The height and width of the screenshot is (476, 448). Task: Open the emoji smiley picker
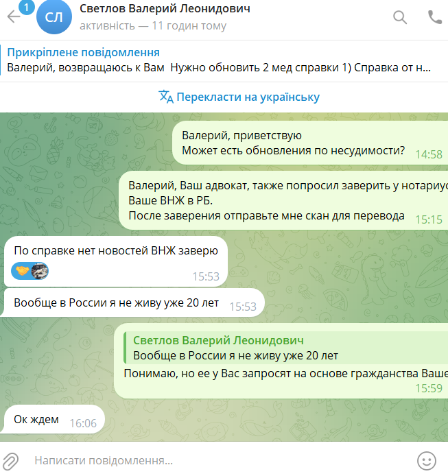pos(427,461)
